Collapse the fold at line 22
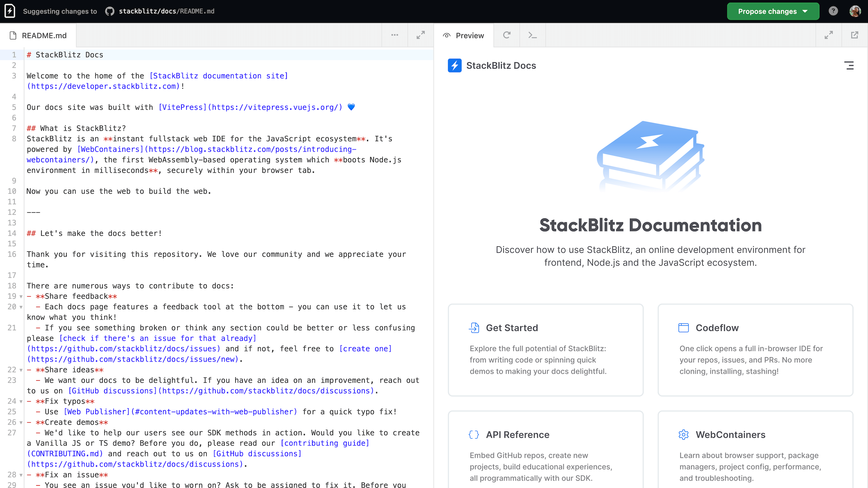 click(21, 370)
